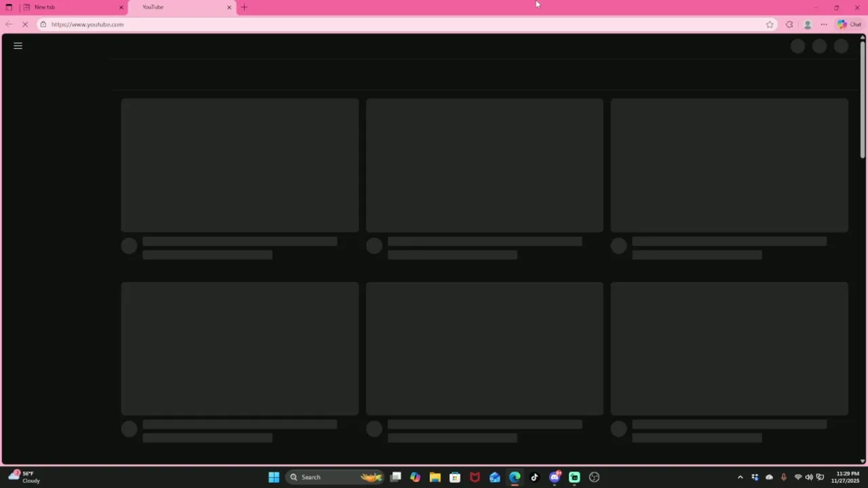Open Outlook mail from the taskbar

coord(495,477)
